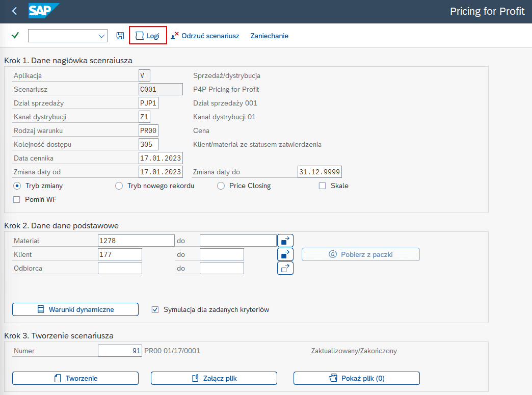Click the Zmiana daty od field

[161, 172]
